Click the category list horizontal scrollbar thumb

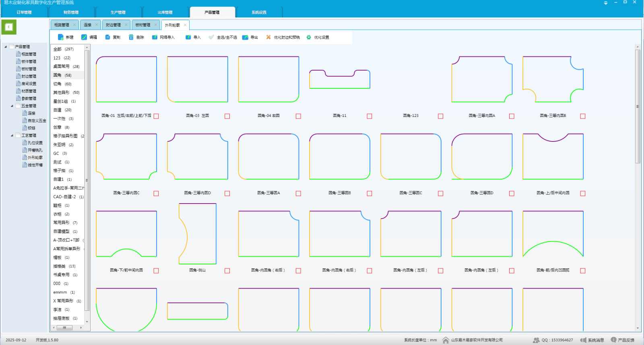[64, 328]
